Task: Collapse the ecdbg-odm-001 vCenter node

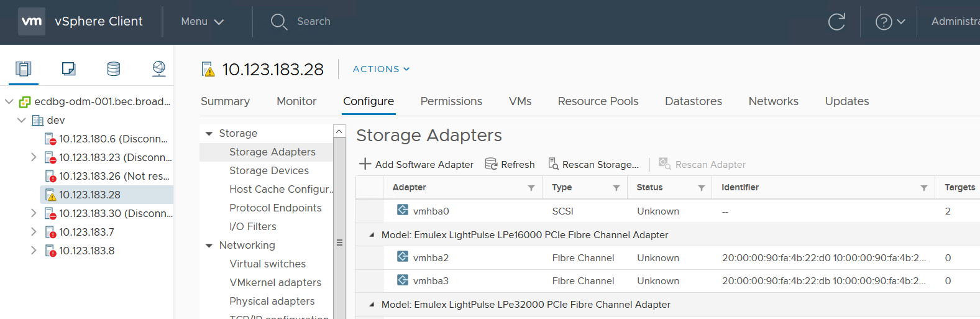Action: 9,101
